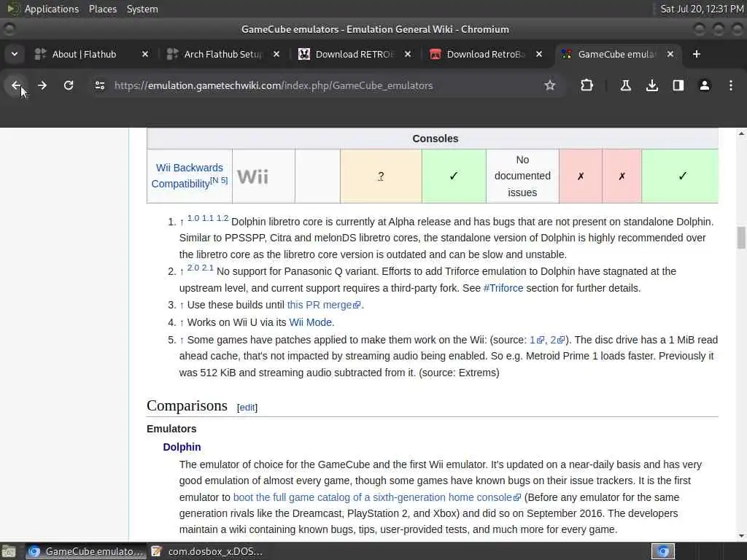Open source link 1 in note 5
747x560 pixels.
point(536,340)
